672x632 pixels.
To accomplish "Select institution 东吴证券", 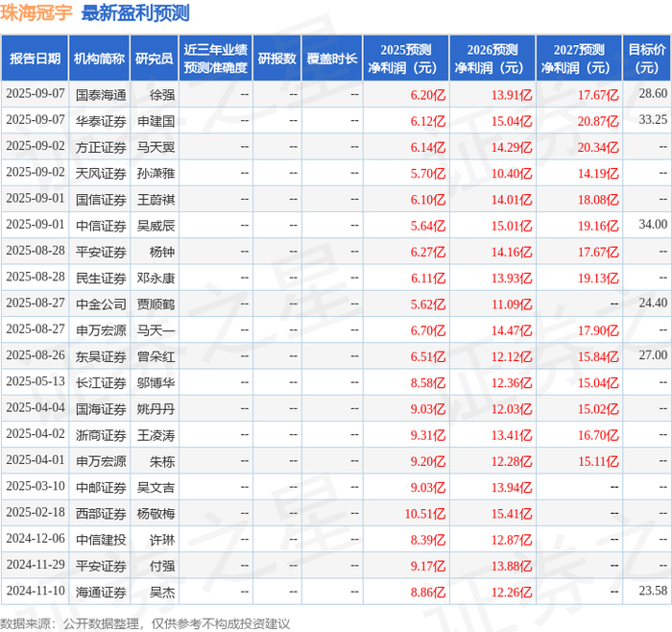I will [x=101, y=356].
